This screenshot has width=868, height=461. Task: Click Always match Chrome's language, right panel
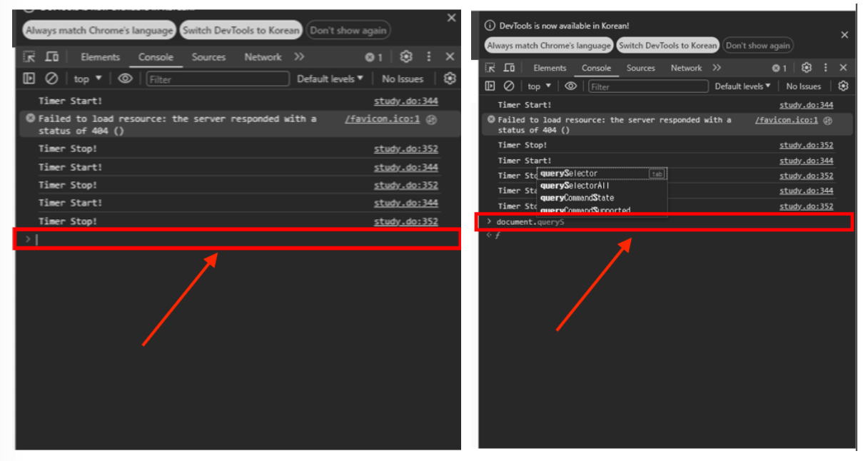pos(549,46)
